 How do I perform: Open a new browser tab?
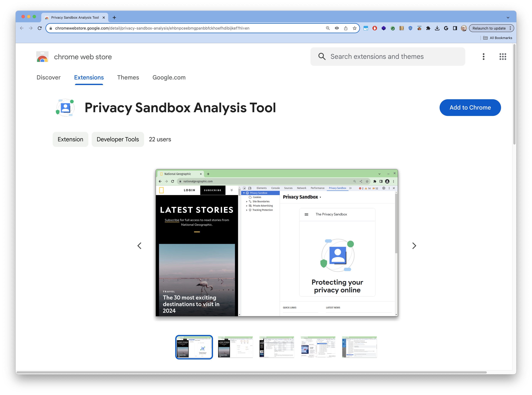click(x=114, y=17)
